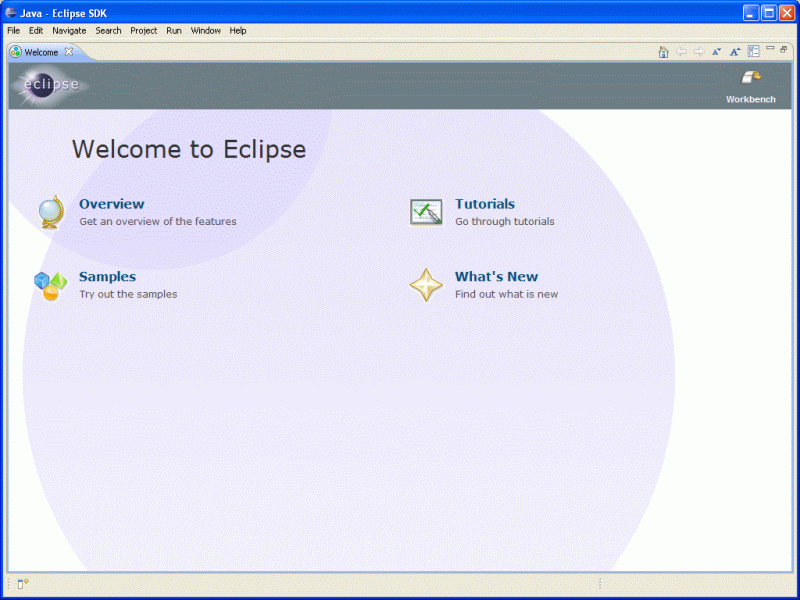Click the Tutorials checklist icon
The image size is (800, 600).
[x=426, y=212]
